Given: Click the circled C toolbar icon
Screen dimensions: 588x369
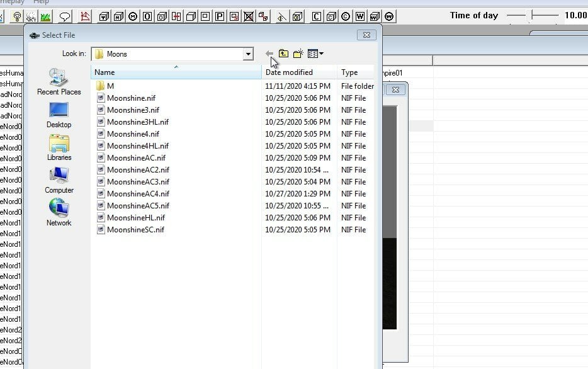Looking at the screenshot, I should tap(346, 16).
